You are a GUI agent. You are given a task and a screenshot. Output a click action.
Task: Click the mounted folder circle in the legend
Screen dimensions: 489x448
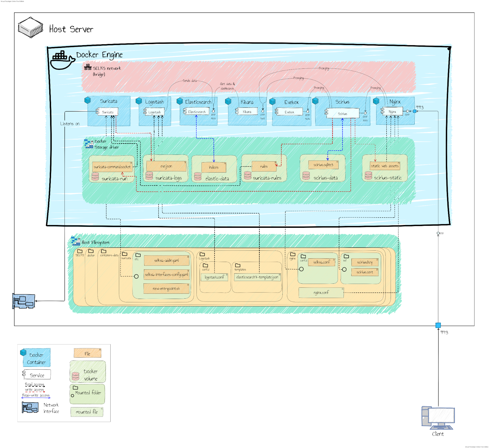point(72,396)
